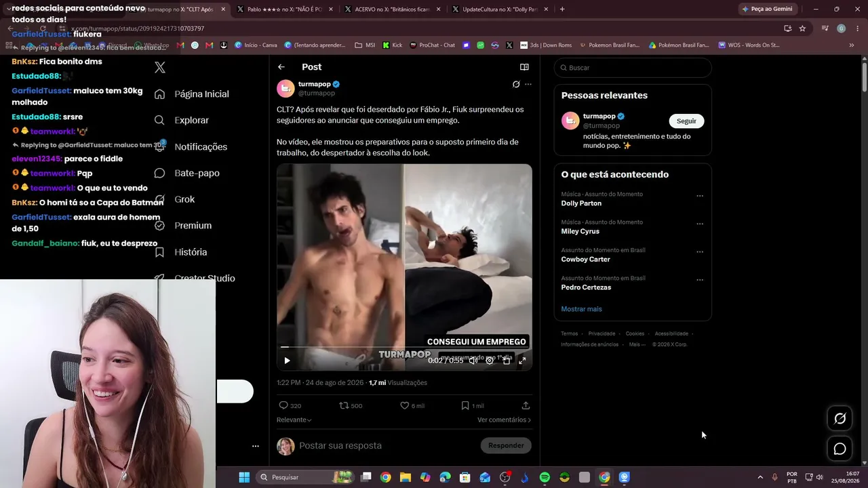Open the MSI bookmarks folder

[x=365, y=45]
